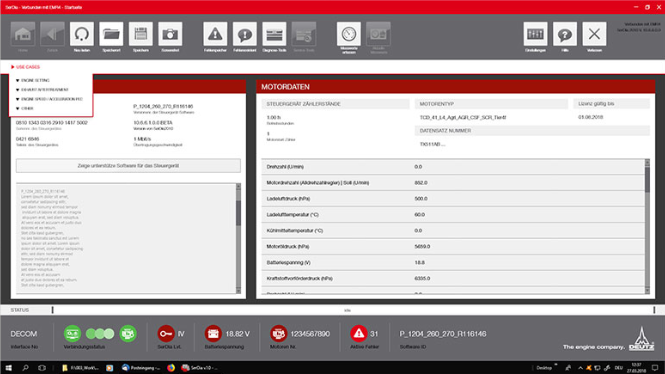
Task: Click the engine number 1234567890
Action: (310, 334)
